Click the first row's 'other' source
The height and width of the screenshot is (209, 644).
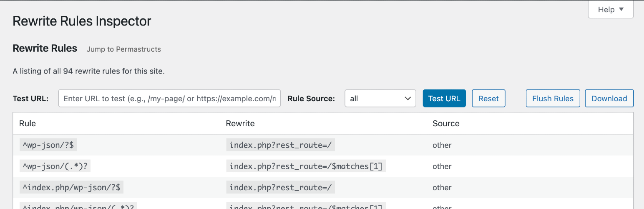pos(442,145)
